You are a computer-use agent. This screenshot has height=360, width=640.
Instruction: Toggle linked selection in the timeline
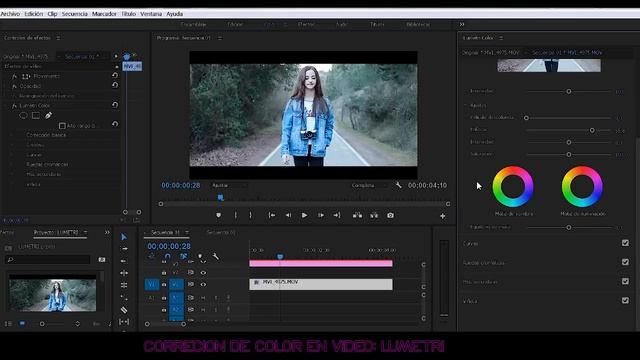pyautogui.click(x=183, y=256)
